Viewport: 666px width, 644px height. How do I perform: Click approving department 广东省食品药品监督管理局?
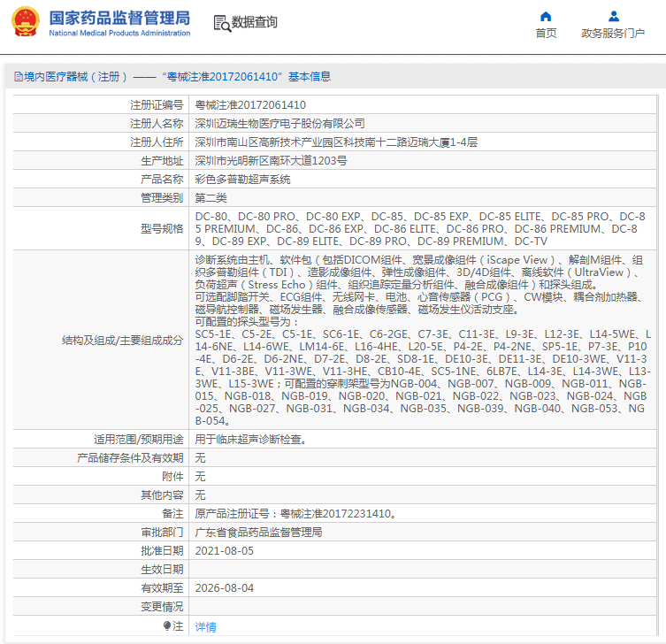click(x=258, y=533)
